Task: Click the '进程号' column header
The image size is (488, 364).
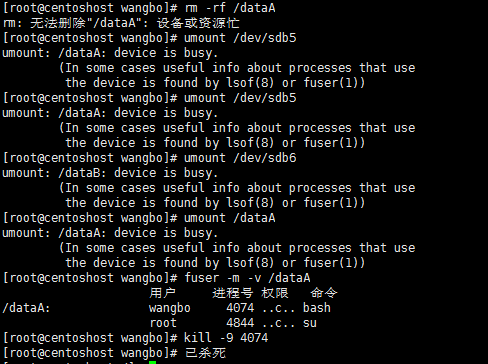Action: (233, 293)
